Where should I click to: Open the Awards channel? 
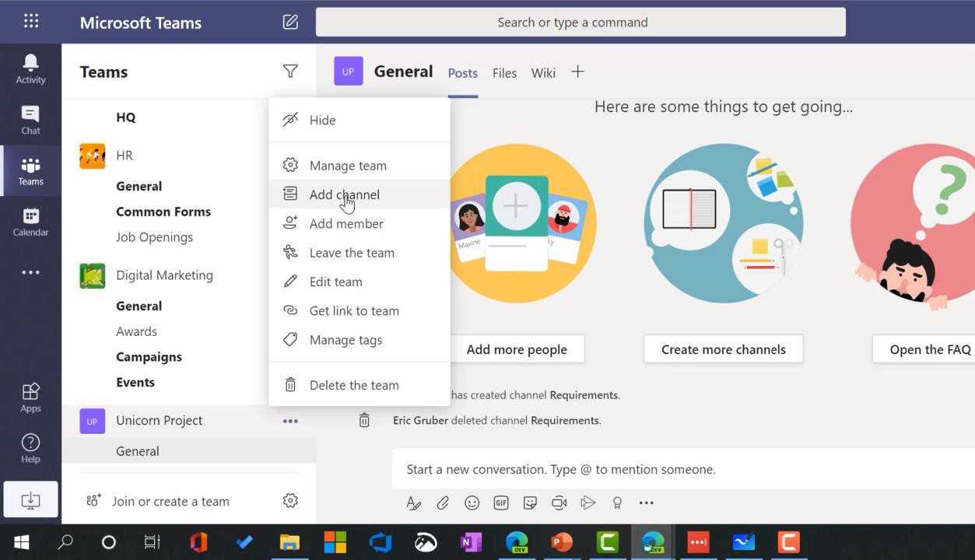136,331
